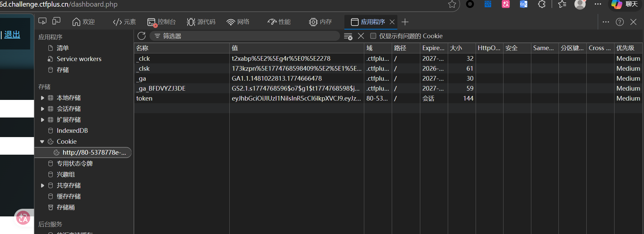Select the inspect element picker icon
Screen dimensions: 644x234
[x=42, y=22]
